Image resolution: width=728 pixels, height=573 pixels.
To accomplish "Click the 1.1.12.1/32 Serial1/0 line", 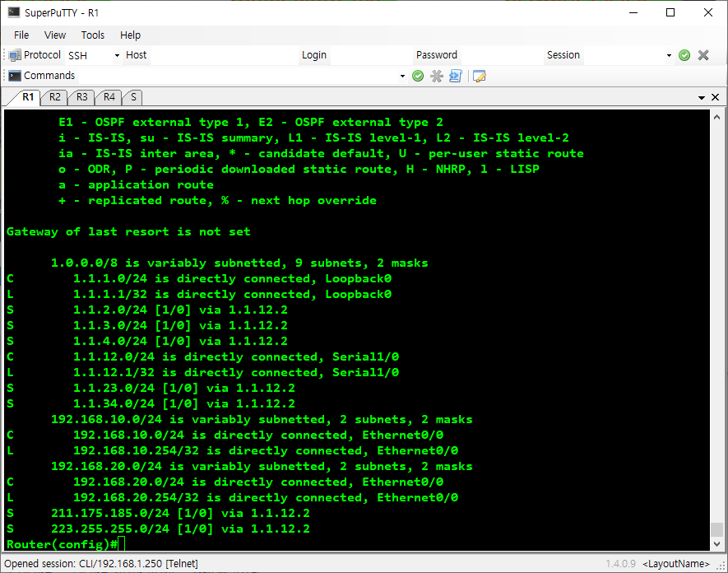I will [202, 372].
